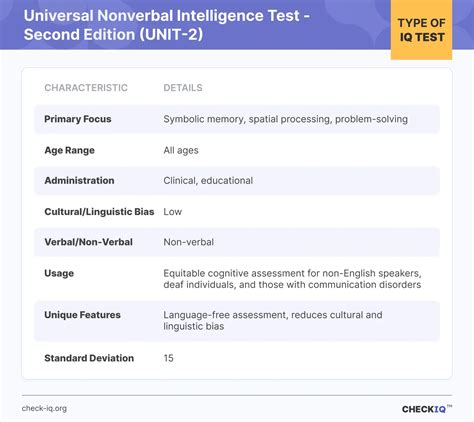Click the CHARACTERISTIC column header
The width and height of the screenshot is (474, 422).
coord(86,88)
